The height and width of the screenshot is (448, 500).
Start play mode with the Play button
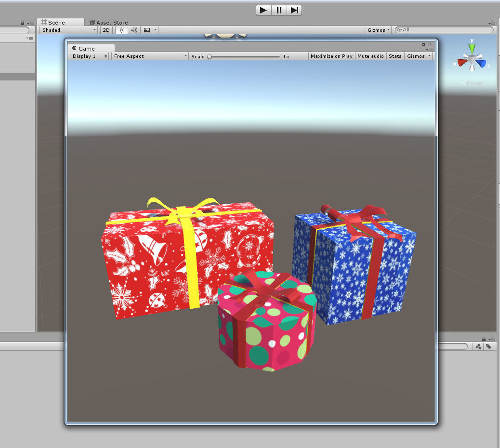[263, 10]
